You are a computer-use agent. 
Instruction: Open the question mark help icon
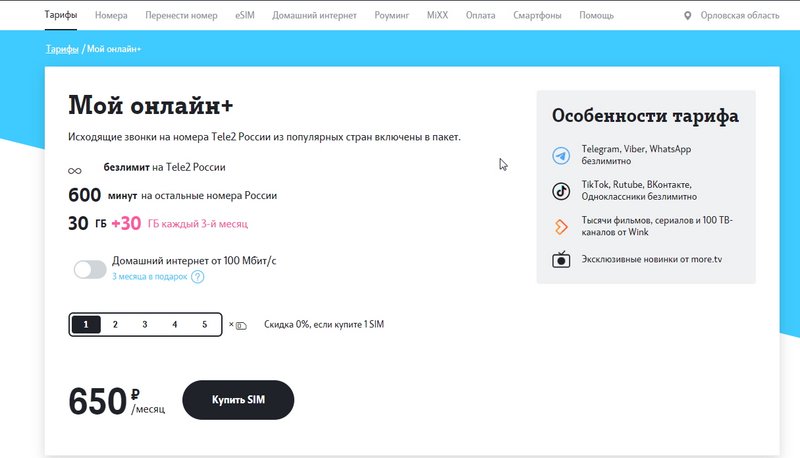click(x=197, y=276)
